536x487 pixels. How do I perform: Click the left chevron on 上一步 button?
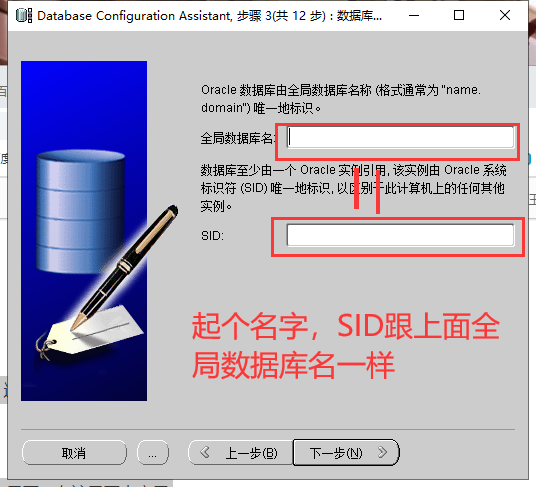coord(205,452)
